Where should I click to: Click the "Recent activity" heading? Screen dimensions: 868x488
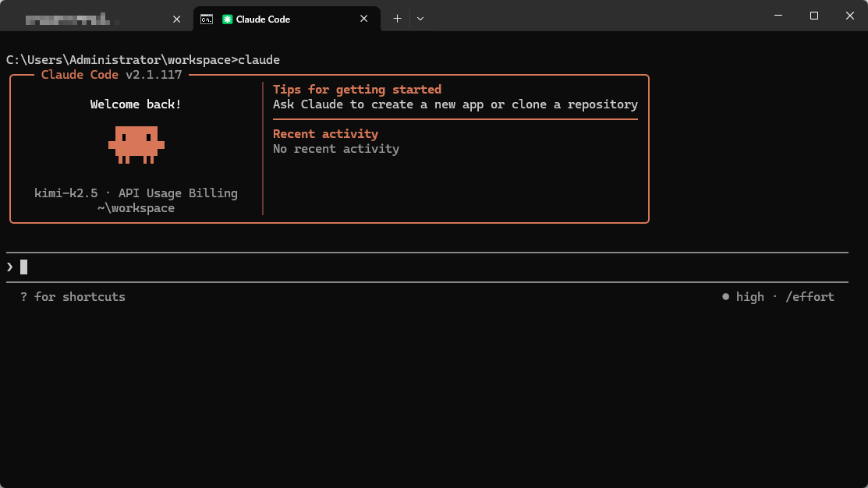point(325,134)
